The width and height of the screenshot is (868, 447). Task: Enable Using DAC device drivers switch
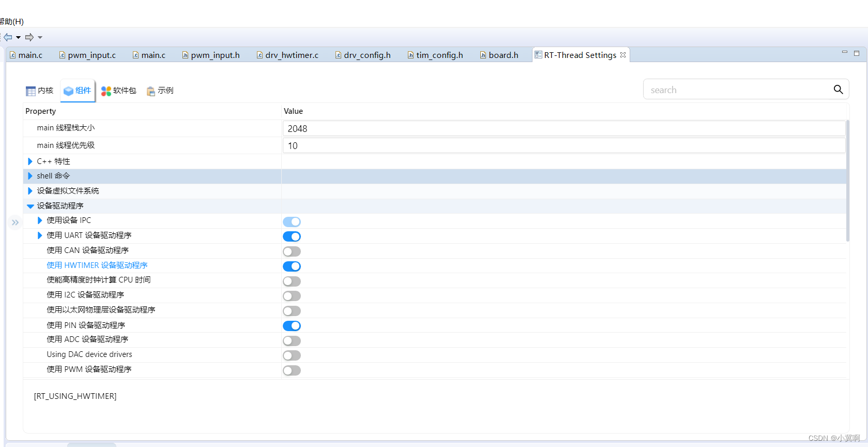click(x=292, y=355)
